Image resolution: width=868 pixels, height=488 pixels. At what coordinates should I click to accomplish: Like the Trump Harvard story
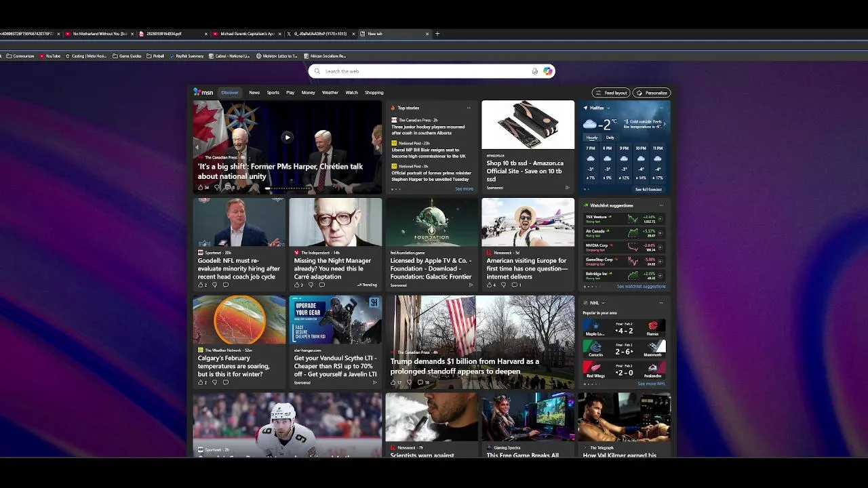[x=395, y=382]
